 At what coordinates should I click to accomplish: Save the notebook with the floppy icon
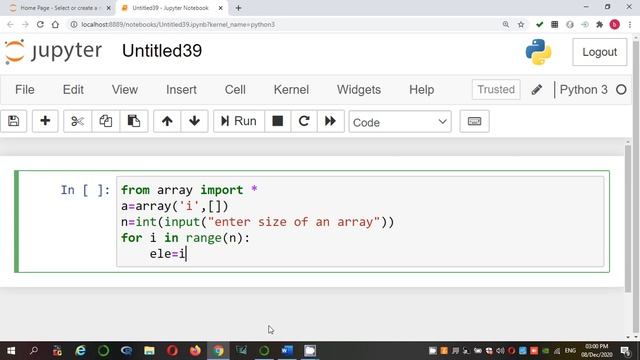click(x=13, y=121)
